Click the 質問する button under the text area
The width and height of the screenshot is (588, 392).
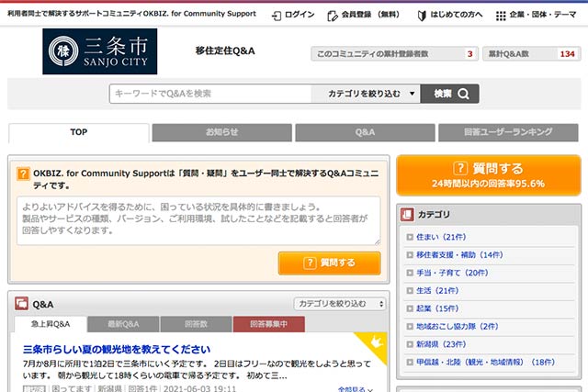(329, 263)
